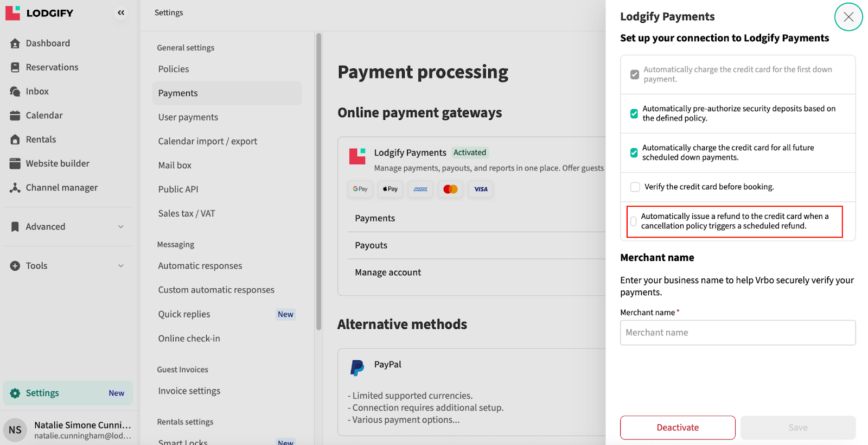Check the automatic refund issue checkbox
868x445 pixels.
click(x=633, y=221)
